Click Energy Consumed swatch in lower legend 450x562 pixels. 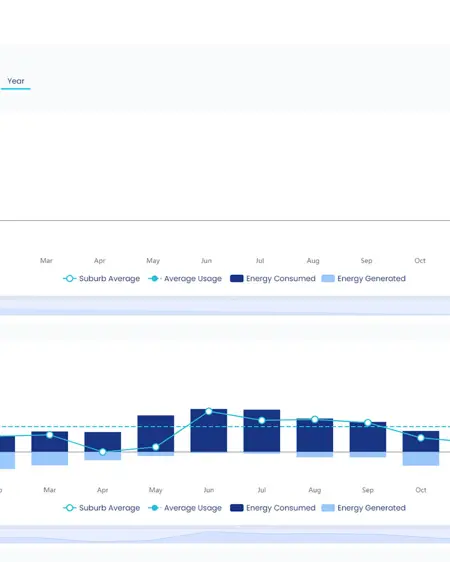236,508
